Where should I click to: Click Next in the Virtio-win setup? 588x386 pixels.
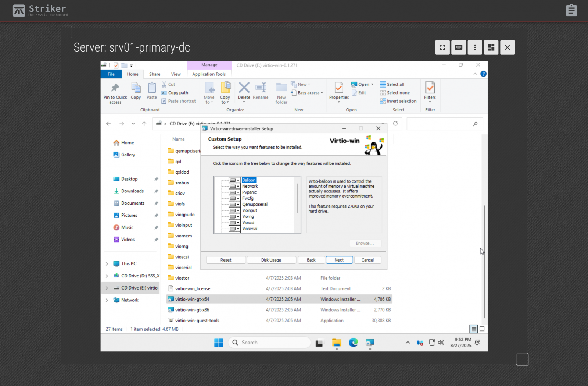(339, 260)
